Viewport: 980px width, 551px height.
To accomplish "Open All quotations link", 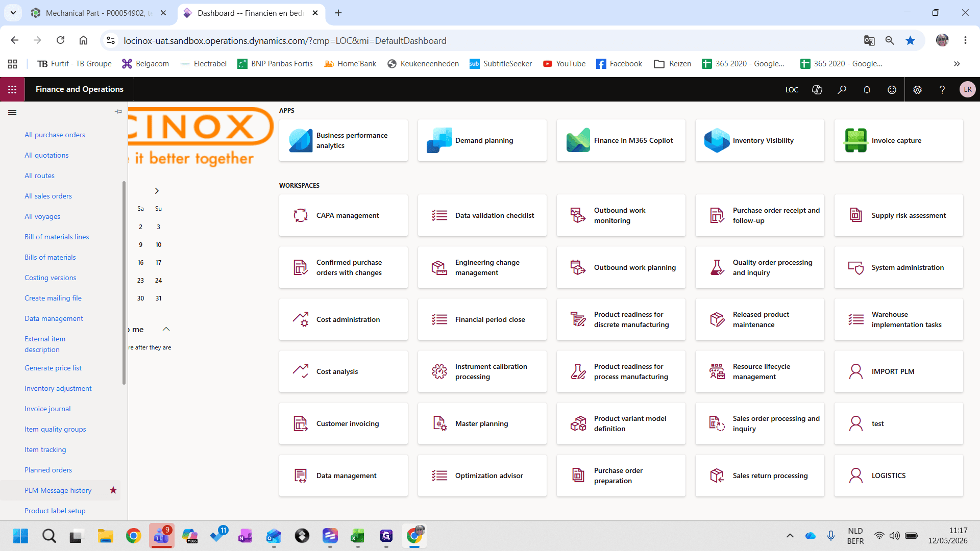I will (46, 155).
